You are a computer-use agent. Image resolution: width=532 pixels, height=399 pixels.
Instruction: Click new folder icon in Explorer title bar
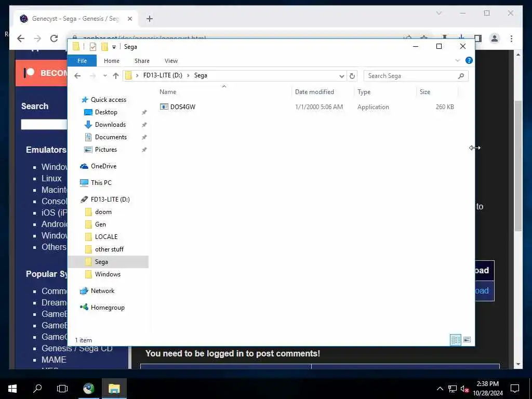pyautogui.click(x=104, y=47)
